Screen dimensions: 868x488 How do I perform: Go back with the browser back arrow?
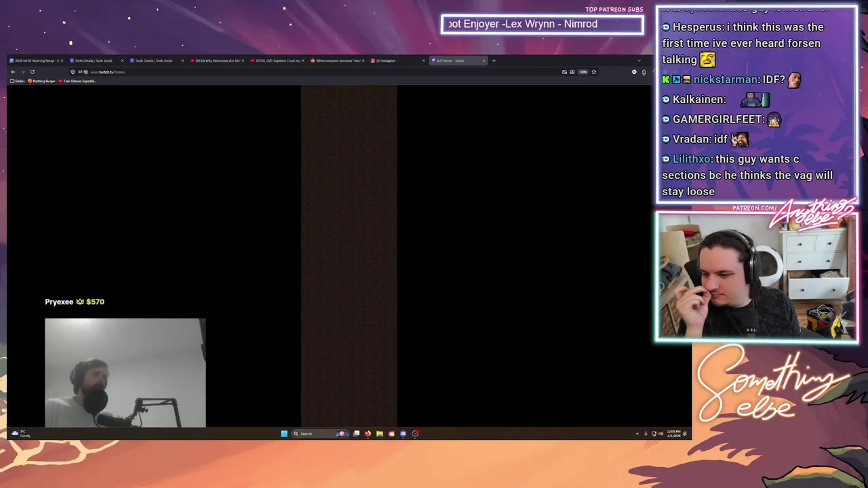pos(13,72)
